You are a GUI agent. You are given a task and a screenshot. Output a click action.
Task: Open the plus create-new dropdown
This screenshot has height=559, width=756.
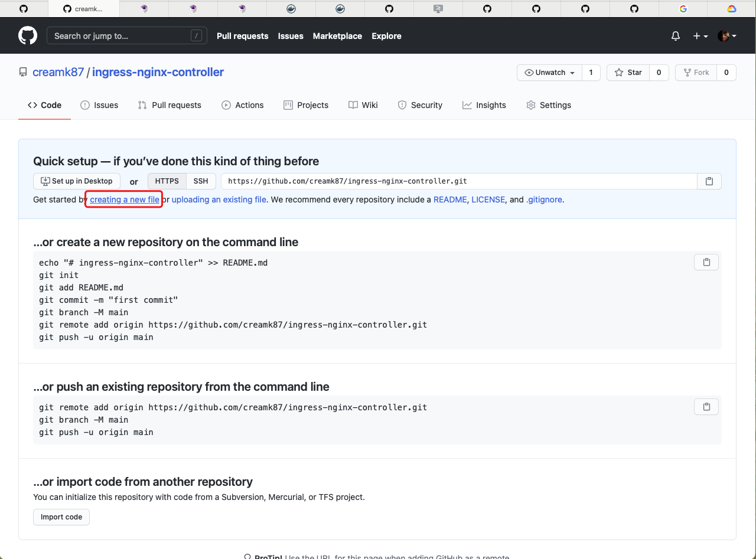700,36
